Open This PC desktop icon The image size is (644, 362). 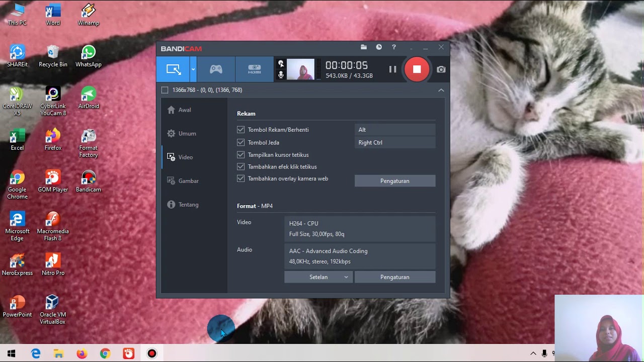point(17,15)
